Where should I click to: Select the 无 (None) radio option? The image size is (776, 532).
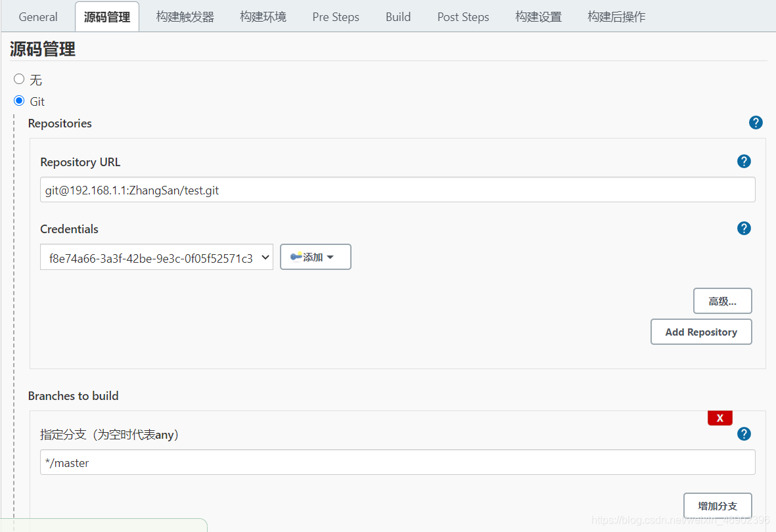coord(19,79)
